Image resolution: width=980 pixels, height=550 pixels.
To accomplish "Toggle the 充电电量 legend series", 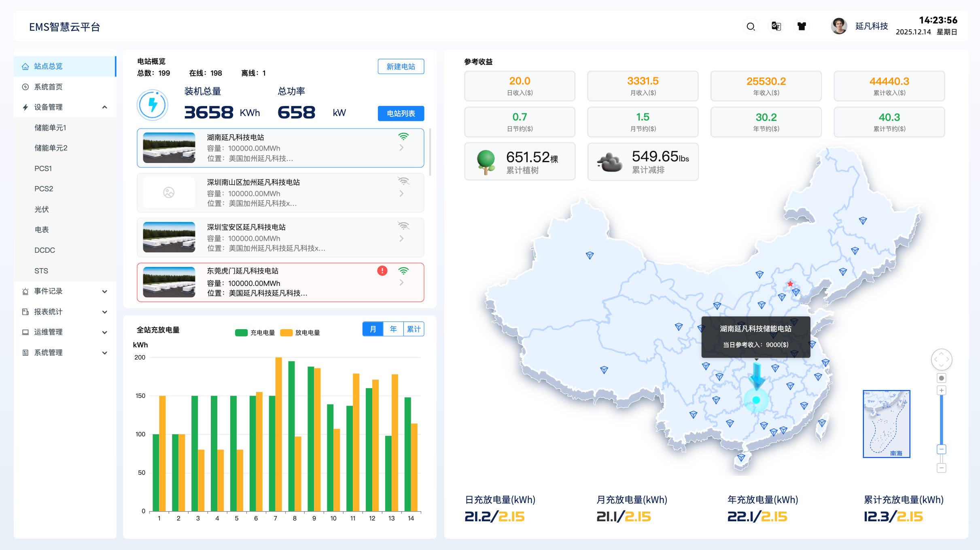I will (x=255, y=332).
